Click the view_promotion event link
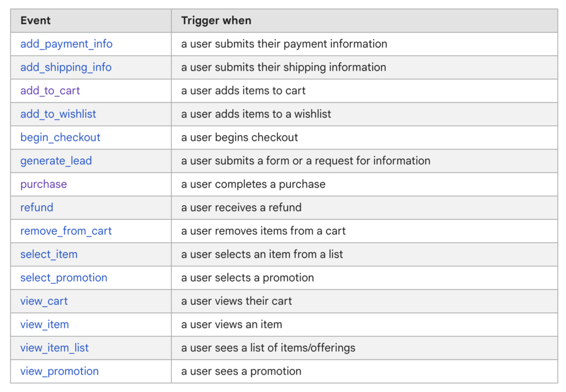This screenshot has height=392, width=566. coord(59,372)
